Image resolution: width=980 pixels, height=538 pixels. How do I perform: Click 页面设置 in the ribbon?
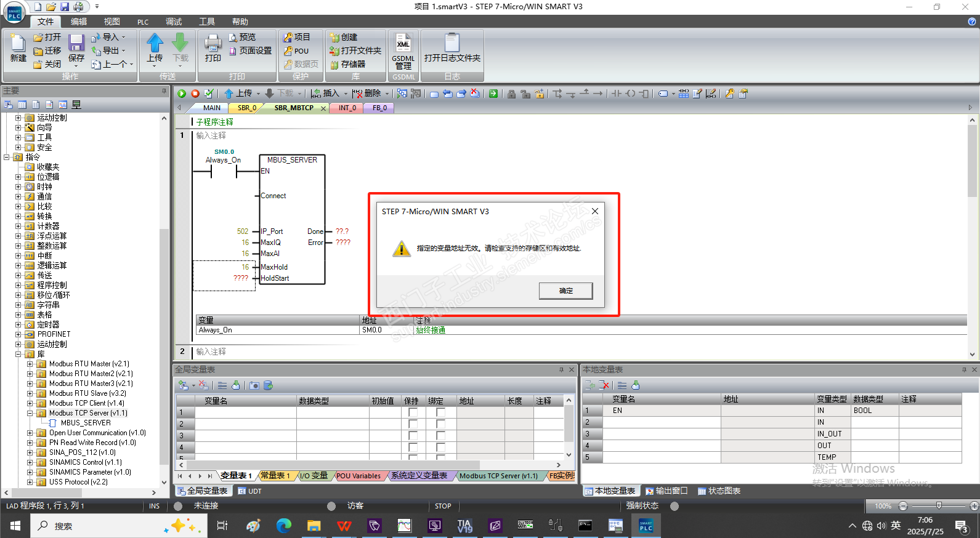[x=250, y=50]
